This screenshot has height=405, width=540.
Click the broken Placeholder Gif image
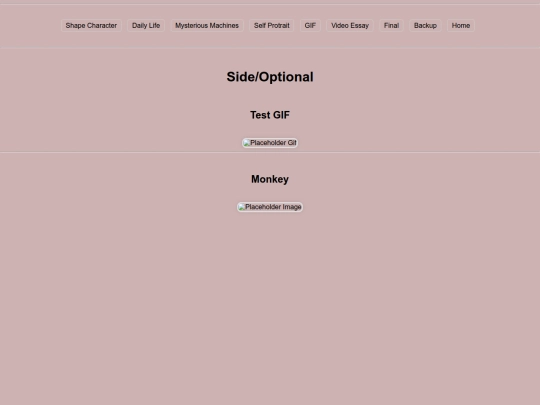(270, 143)
